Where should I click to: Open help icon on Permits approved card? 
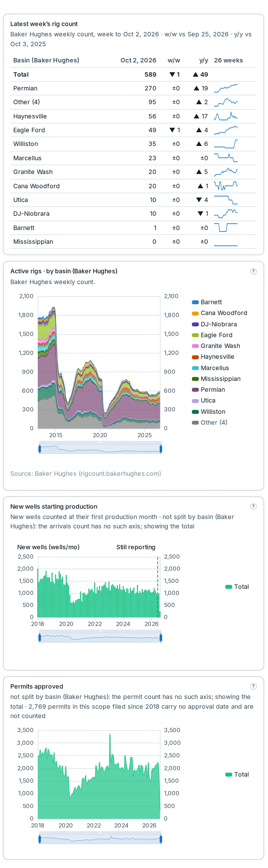pos(254,687)
